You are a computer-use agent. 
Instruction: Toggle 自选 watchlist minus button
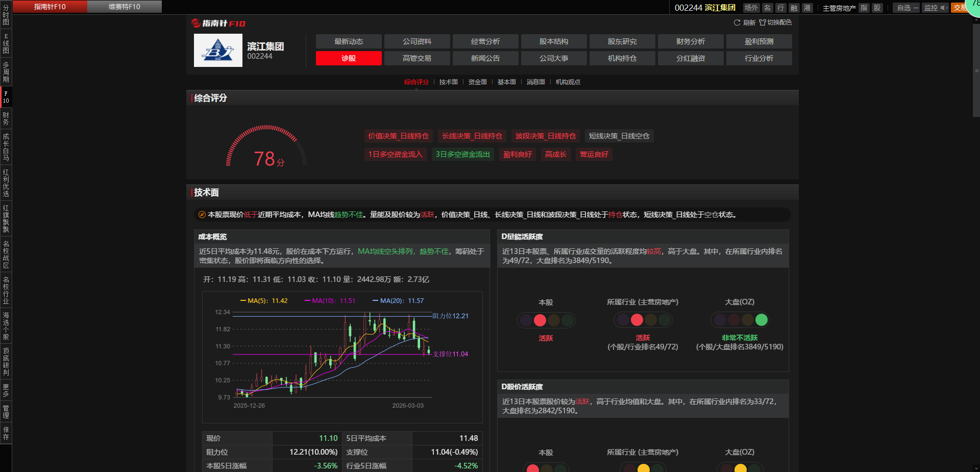tap(908, 8)
